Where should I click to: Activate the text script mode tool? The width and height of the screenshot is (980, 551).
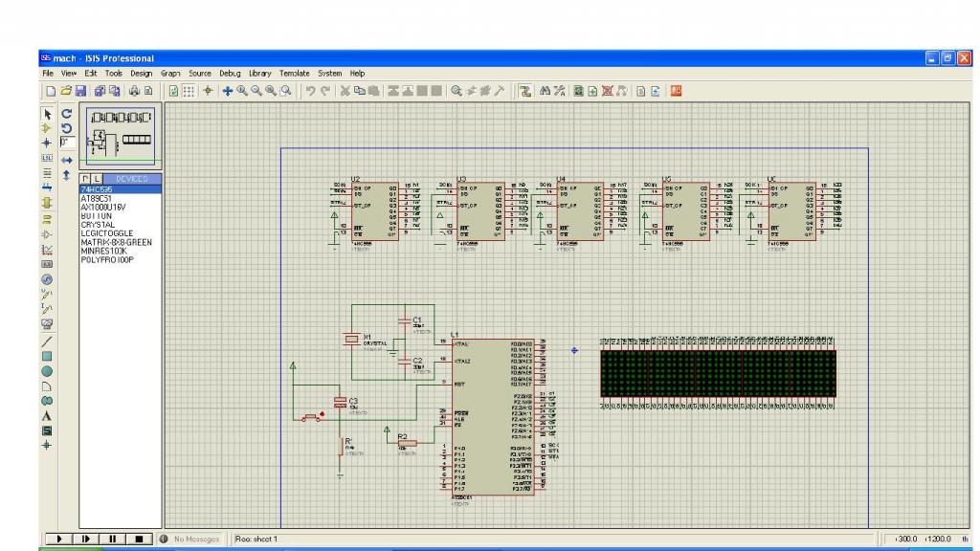coord(47,173)
